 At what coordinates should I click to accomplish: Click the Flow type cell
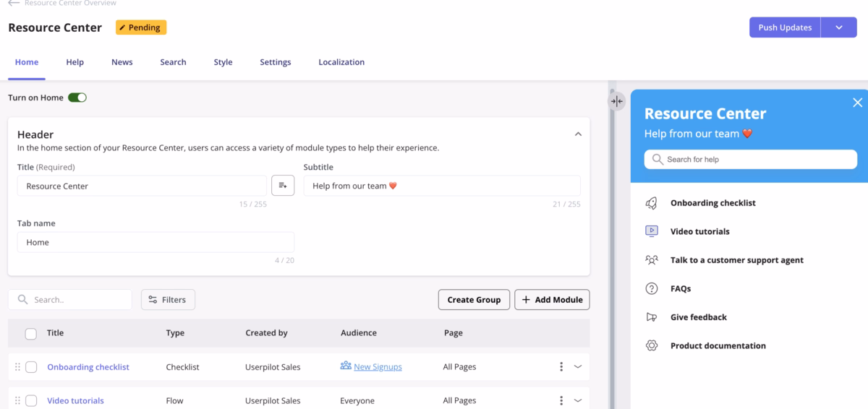(174, 400)
